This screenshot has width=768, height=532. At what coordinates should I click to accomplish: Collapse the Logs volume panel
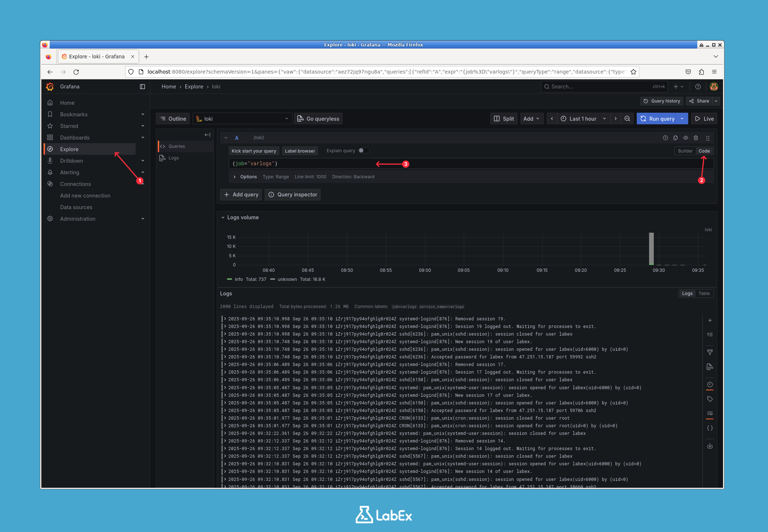click(x=223, y=217)
